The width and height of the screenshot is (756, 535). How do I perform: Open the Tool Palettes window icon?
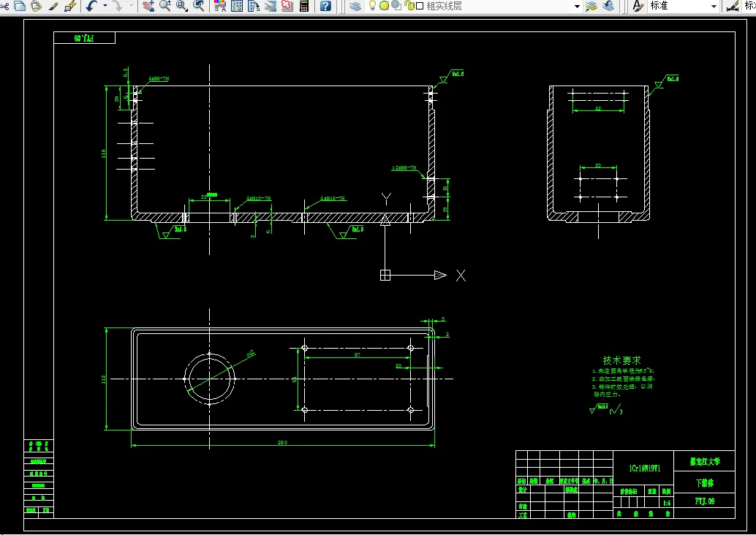point(254,6)
